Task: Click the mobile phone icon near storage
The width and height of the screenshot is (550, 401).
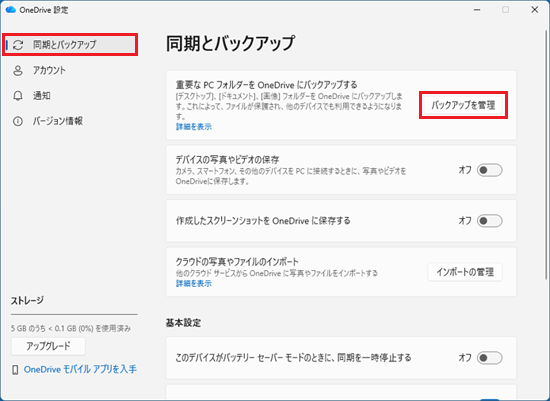Action: point(15,369)
